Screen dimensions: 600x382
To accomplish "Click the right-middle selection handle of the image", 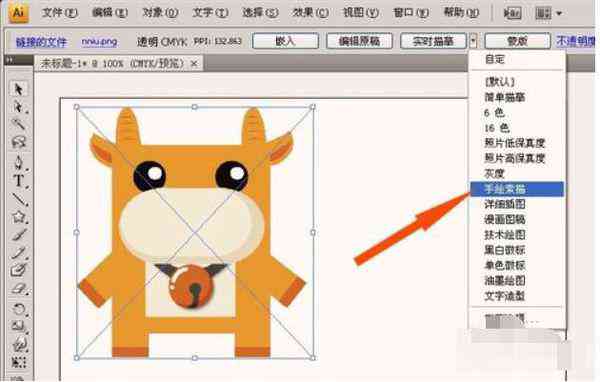I will (313, 232).
